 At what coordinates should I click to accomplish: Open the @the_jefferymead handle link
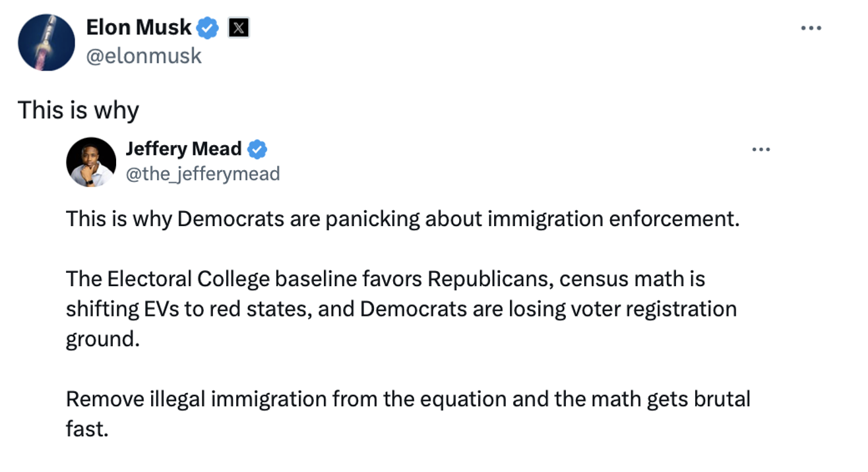pos(202,173)
